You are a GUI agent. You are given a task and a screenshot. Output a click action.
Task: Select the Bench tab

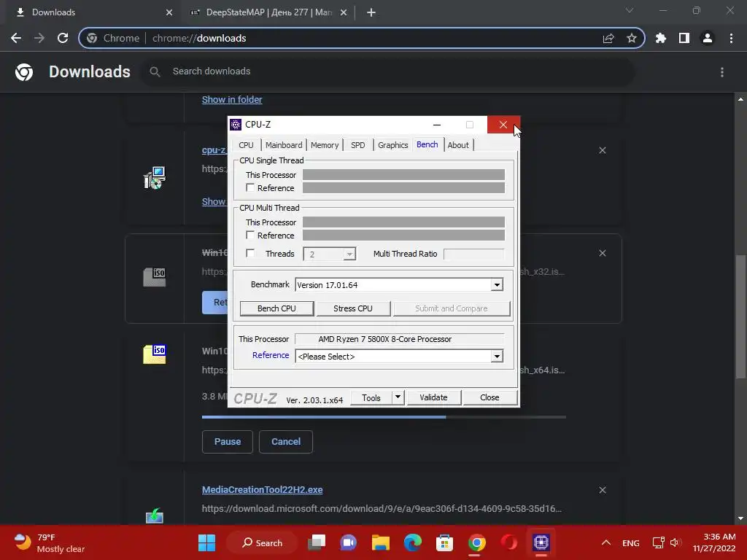coord(427,144)
